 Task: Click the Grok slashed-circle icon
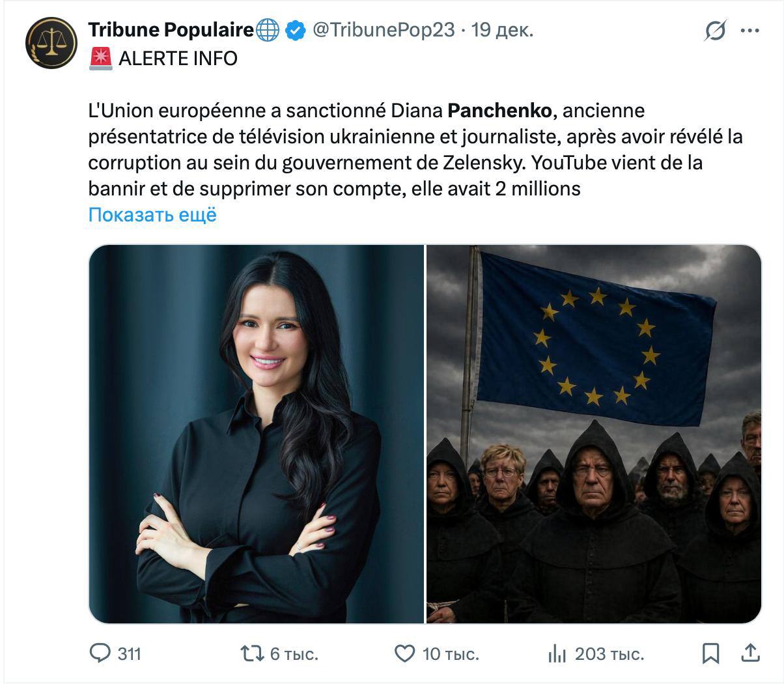click(x=715, y=31)
